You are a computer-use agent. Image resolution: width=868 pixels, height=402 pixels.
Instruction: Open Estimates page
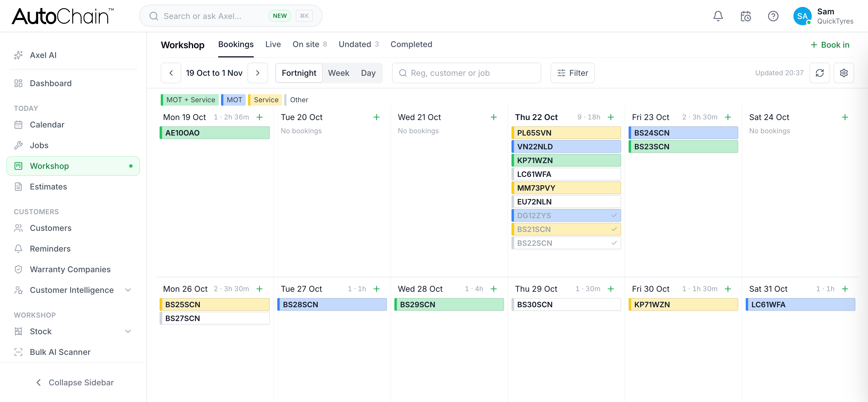pyautogui.click(x=73, y=187)
